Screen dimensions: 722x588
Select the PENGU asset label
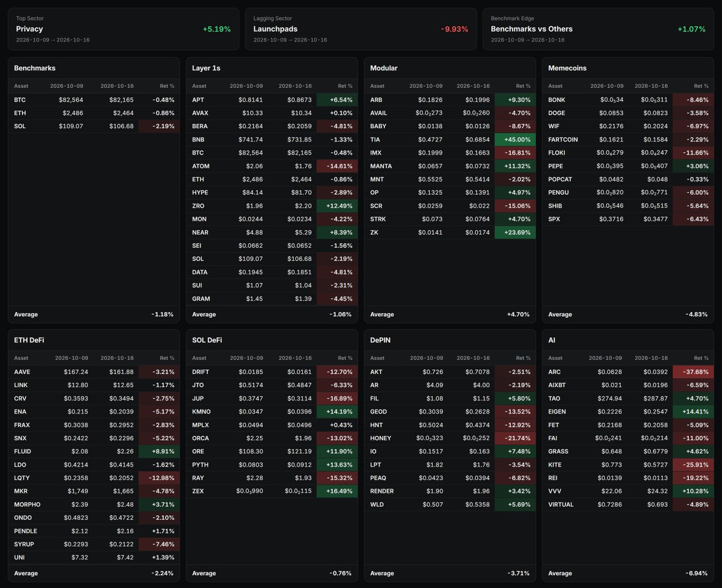pos(559,192)
